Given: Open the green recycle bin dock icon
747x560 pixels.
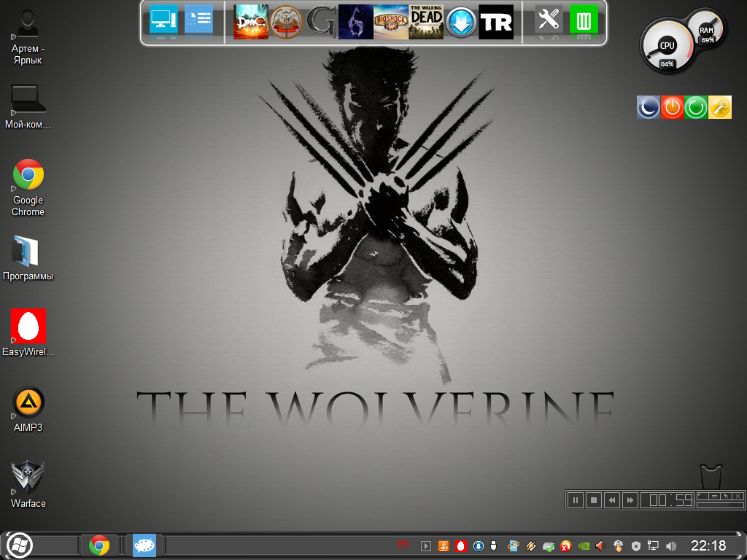Looking at the screenshot, I should tap(584, 20).
